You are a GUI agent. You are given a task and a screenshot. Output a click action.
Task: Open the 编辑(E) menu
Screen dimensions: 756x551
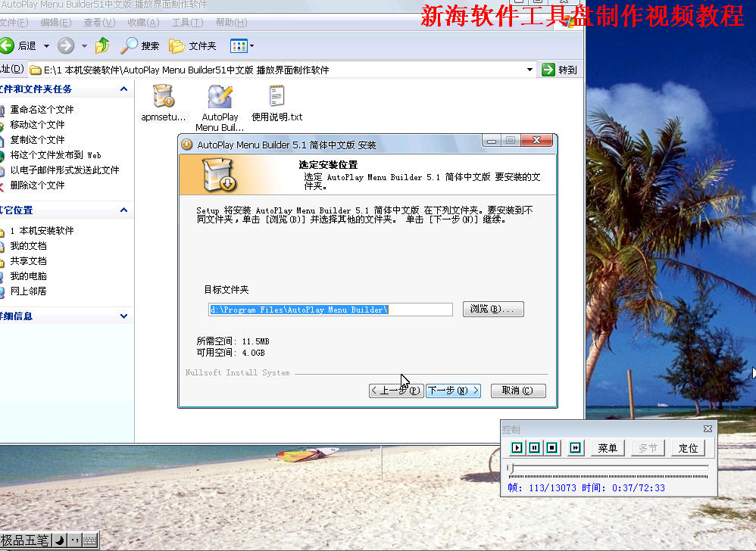click(x=56, y=23)
